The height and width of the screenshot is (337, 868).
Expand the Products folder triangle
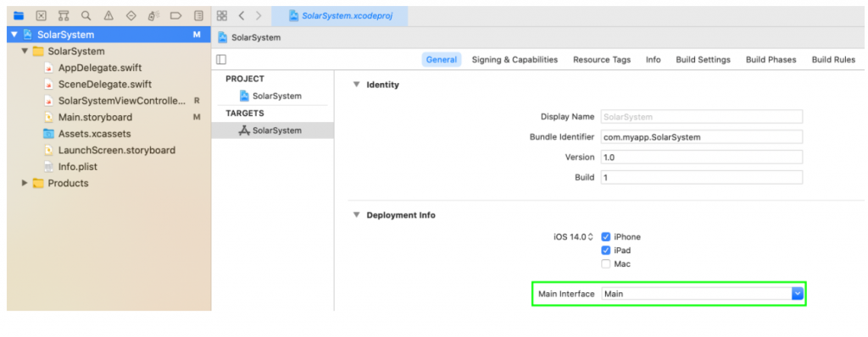pos(25,183)
